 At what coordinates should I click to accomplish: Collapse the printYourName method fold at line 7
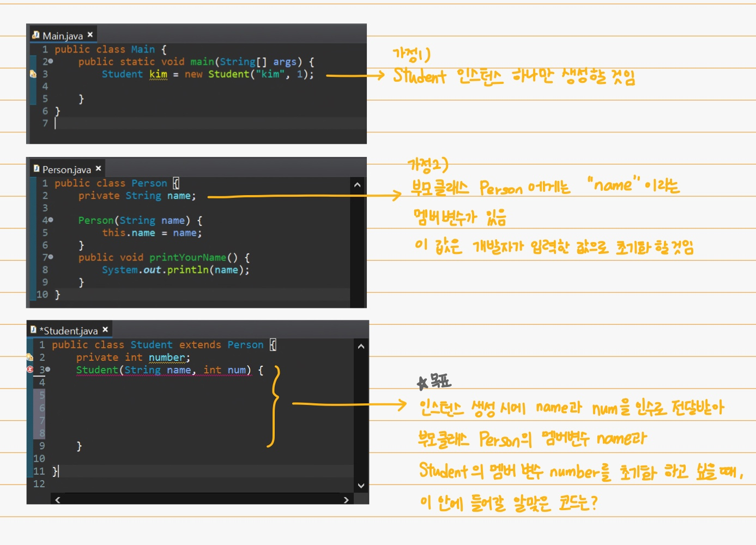[x=51, y=257]
